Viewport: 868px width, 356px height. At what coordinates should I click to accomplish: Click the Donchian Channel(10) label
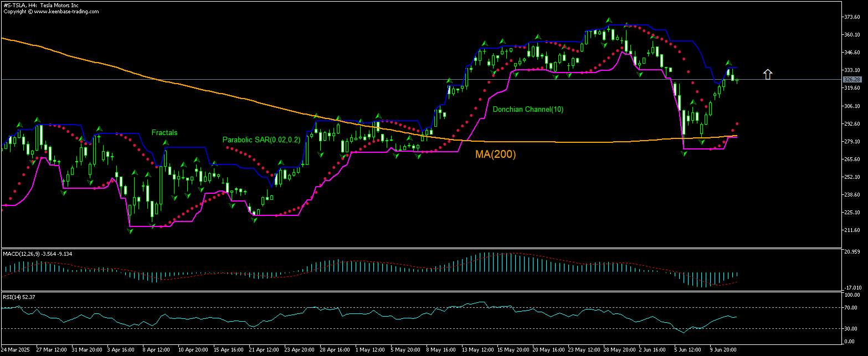pos(528,109)
